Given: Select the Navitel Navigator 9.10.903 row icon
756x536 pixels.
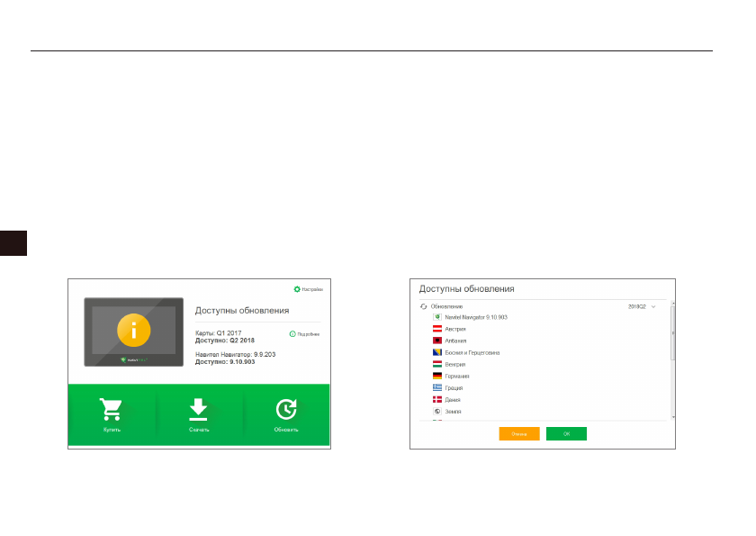Looking at the screenshot, I should pos(436,317).
